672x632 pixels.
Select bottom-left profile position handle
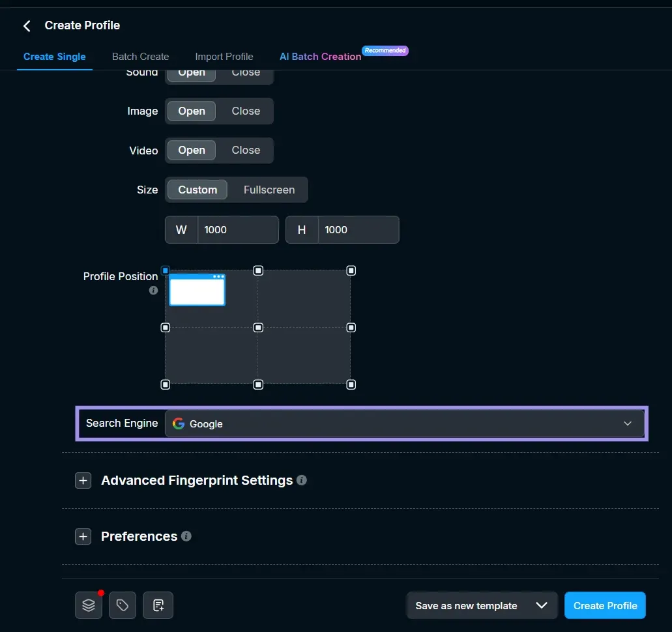tap(166, 384)
